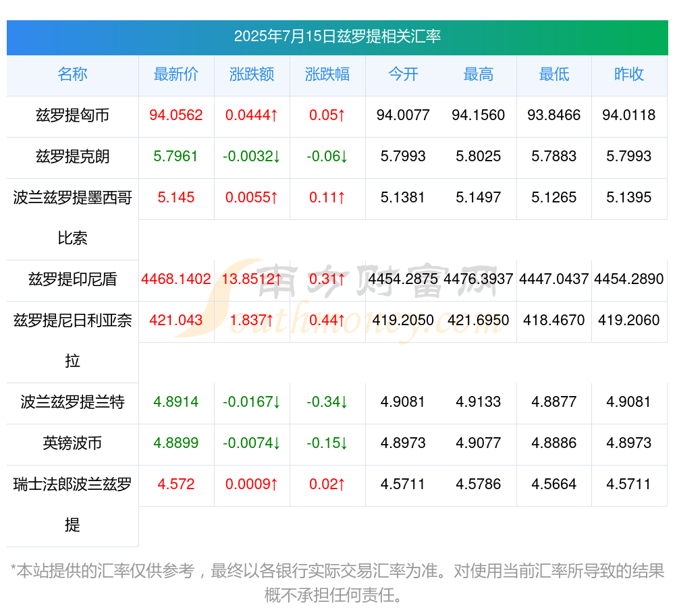Click latest price 4.8899

pos(175,442)
